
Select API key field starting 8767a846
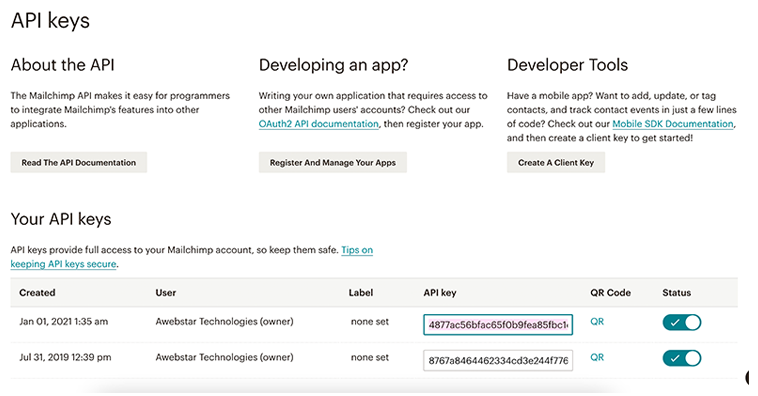(x=498, y=360)
